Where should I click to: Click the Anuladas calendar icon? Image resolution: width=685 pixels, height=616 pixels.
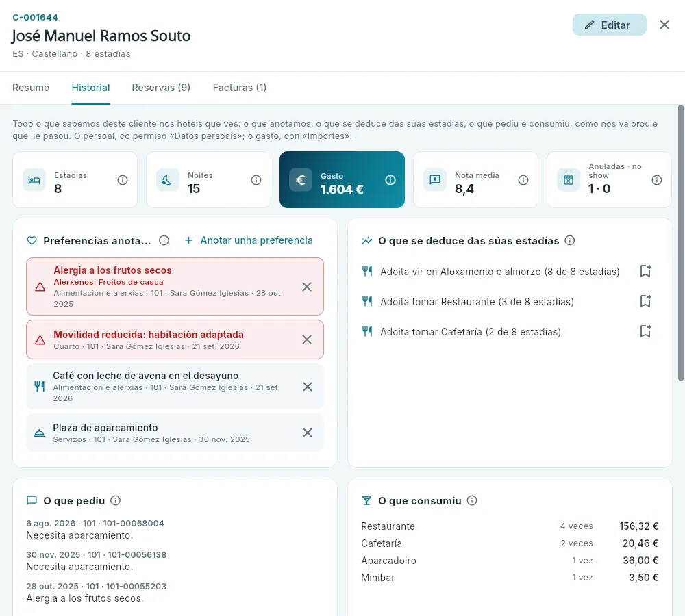point(569,180)
